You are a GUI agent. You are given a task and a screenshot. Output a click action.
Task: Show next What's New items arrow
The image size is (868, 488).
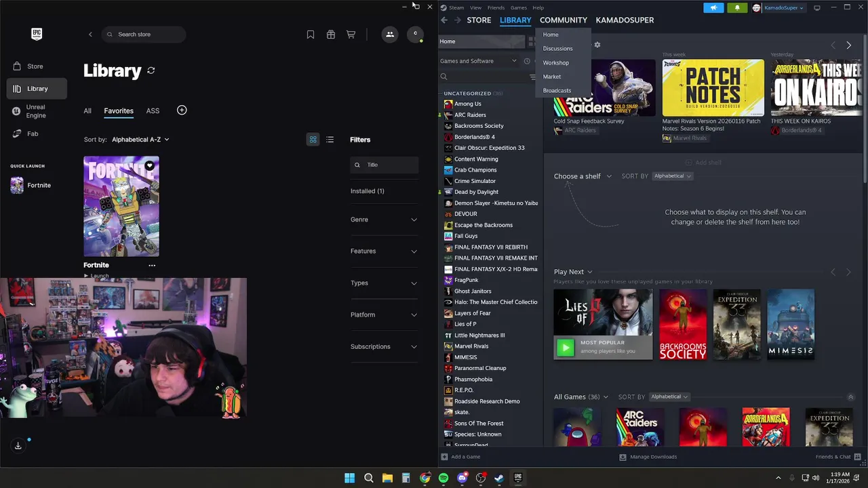848,45
